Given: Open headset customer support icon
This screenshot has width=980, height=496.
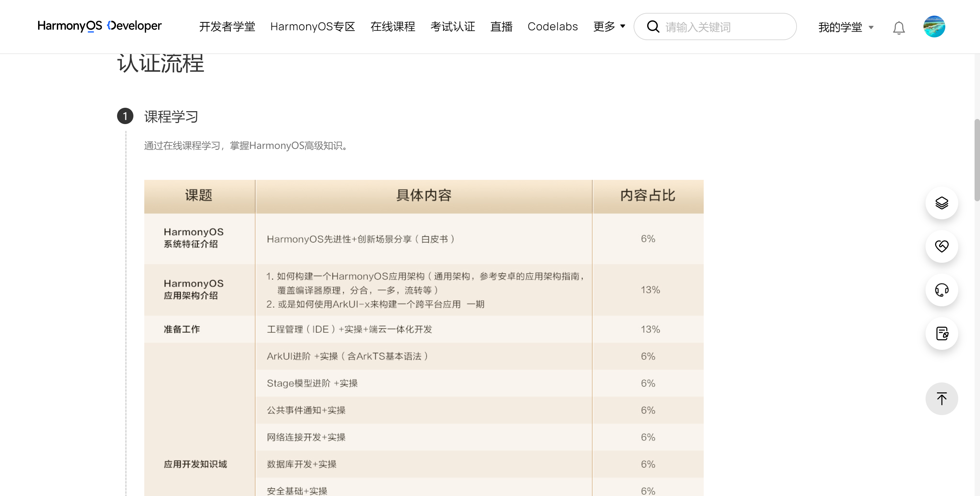Looking at the screenshot, I should [x=942, y=290].
